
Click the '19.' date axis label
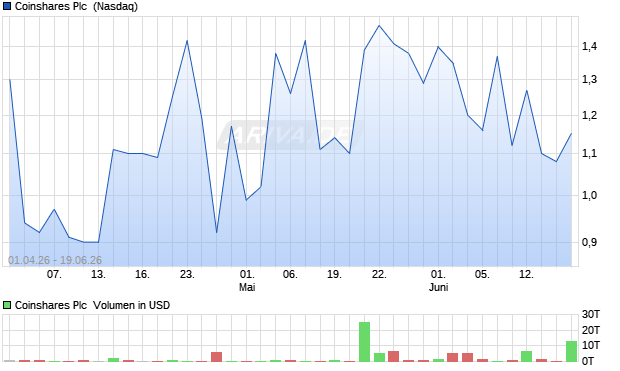335,274
